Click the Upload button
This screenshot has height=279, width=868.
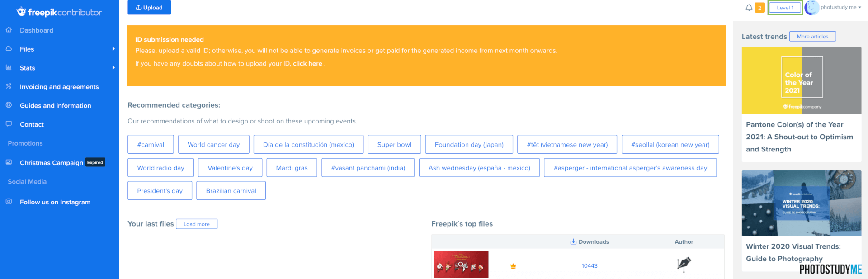coord(149,7)
